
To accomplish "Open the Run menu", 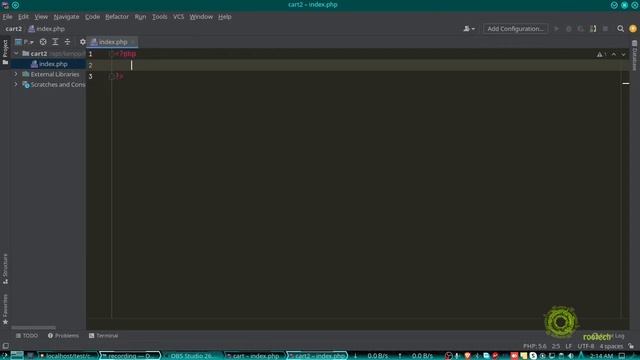I will point(140,17).
